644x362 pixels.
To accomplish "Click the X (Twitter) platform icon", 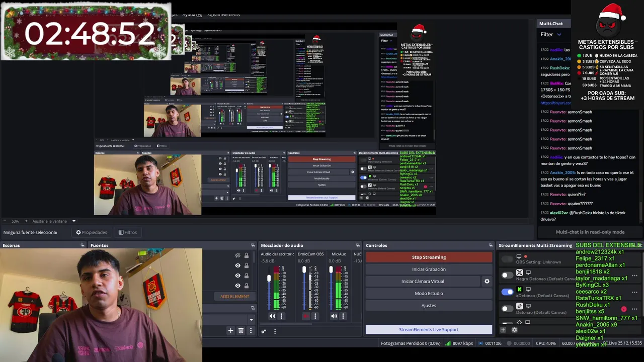I will coord(520,273).
